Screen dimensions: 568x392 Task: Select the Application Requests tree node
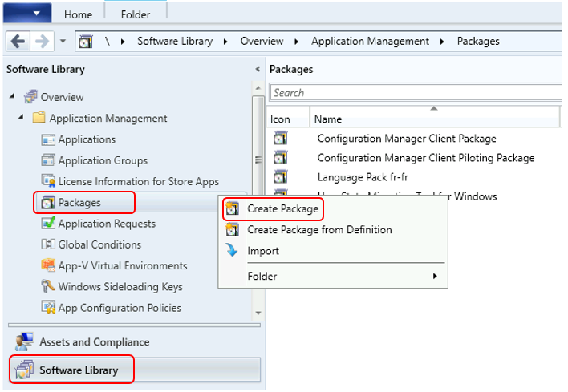[x=107, y=223]
